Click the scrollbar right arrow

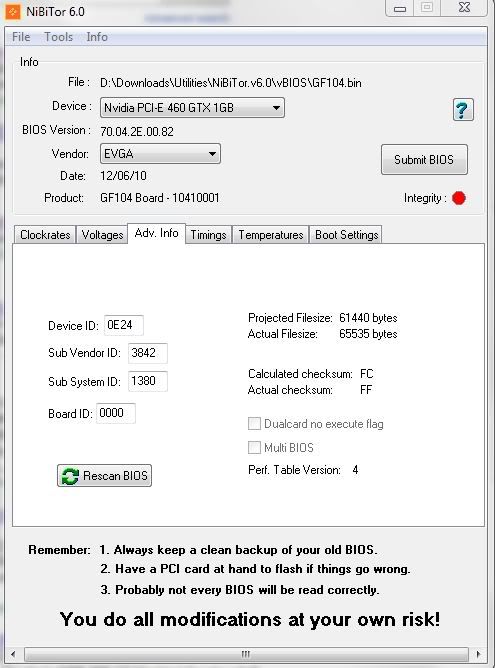[x=478, y=654]
